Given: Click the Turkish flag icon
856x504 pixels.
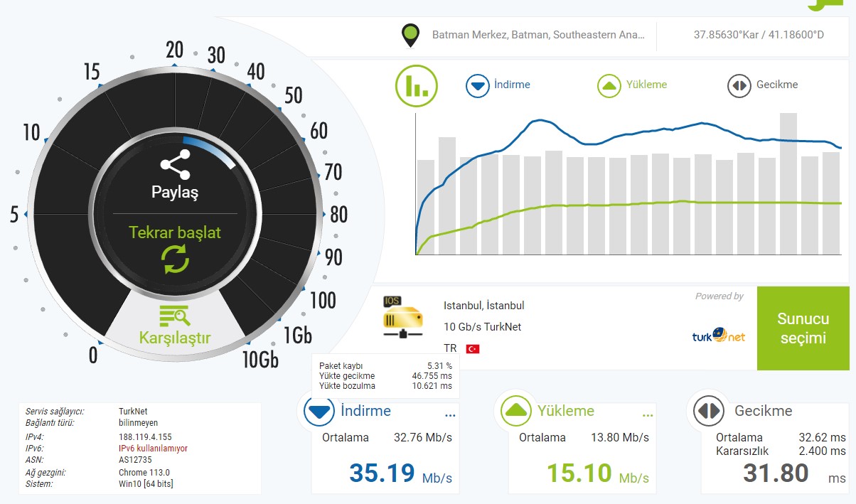Looking at the screenshot, I should (473, 348).
